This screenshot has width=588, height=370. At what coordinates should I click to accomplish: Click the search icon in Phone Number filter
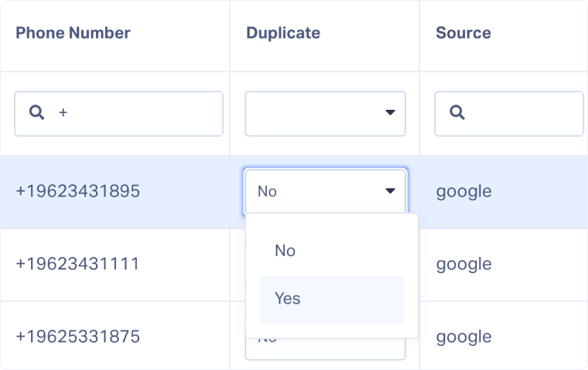click(36, 113)
